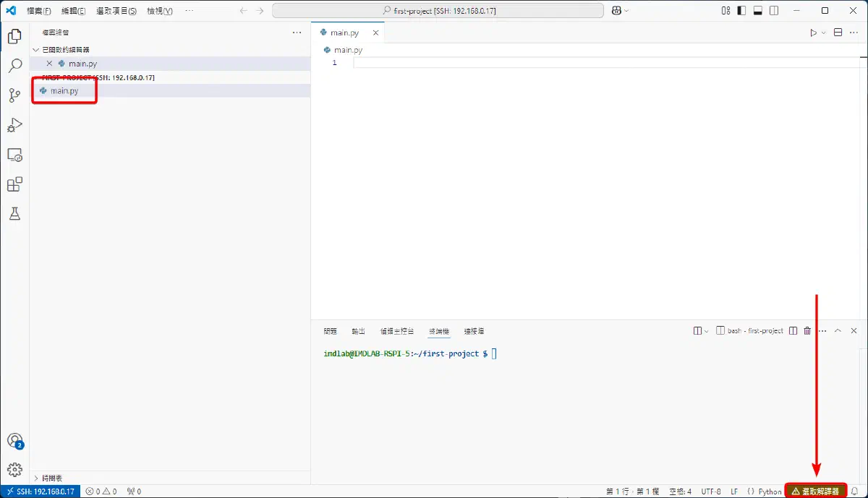The height and width of the screenshot is (498, 868).
Task: Switch to the 輸出 panel tab
Action: point(359,330)
